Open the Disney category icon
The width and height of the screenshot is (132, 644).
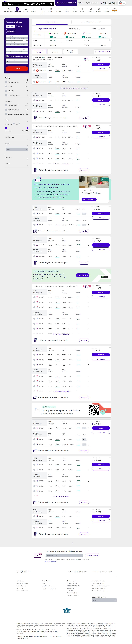75,9
